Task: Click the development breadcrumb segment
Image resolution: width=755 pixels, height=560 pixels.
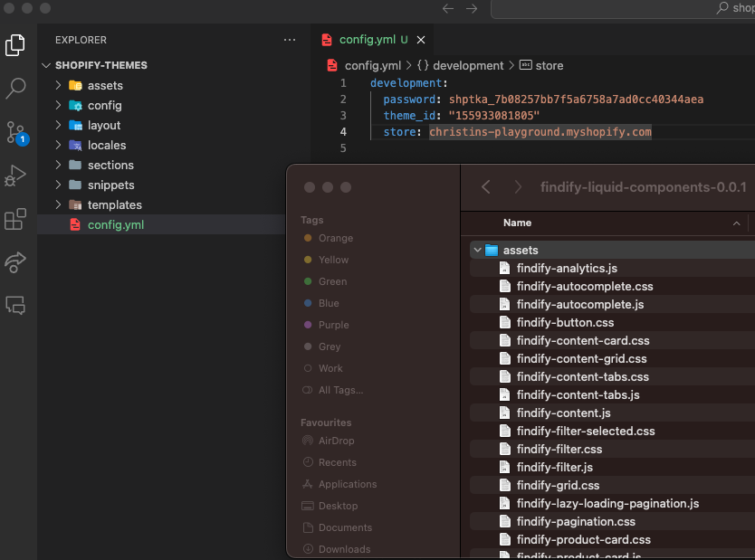Action: (467, 65)
